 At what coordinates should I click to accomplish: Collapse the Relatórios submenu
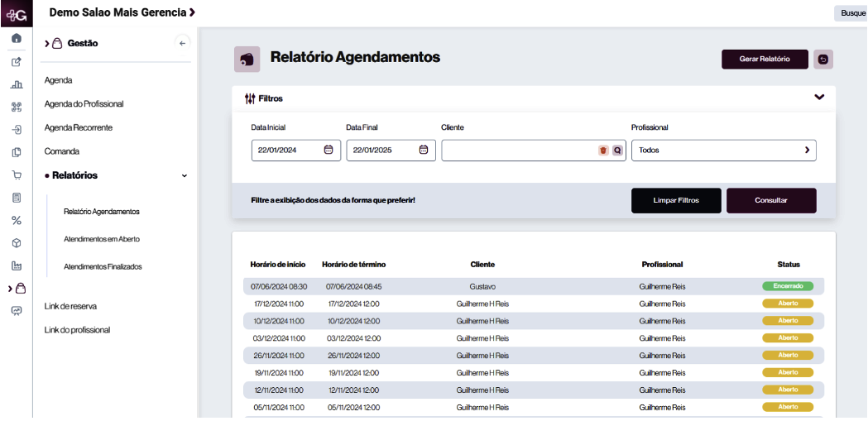coord(184,176)
